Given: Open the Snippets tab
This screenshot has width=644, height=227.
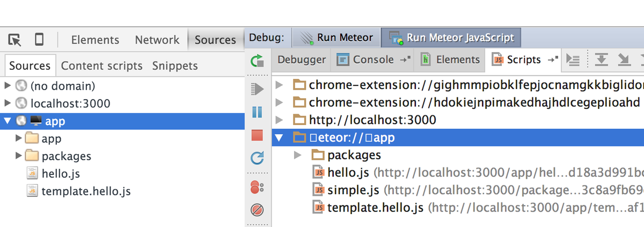Looking at the screenshot, I should 175,66.
